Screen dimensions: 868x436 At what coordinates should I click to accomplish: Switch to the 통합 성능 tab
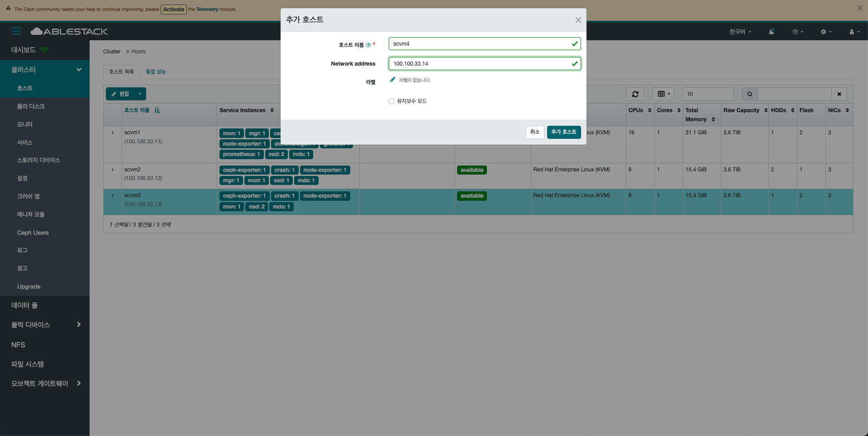(x=156, y=71)
